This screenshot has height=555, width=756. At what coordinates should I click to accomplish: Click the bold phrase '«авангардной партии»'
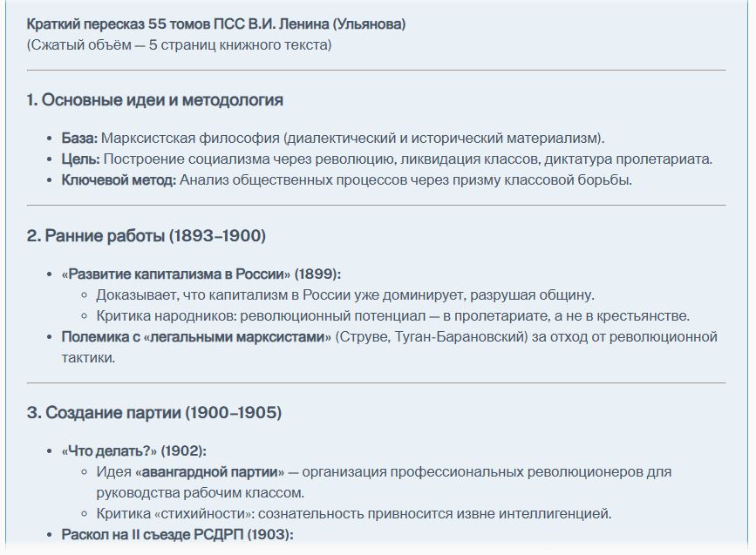210,471
